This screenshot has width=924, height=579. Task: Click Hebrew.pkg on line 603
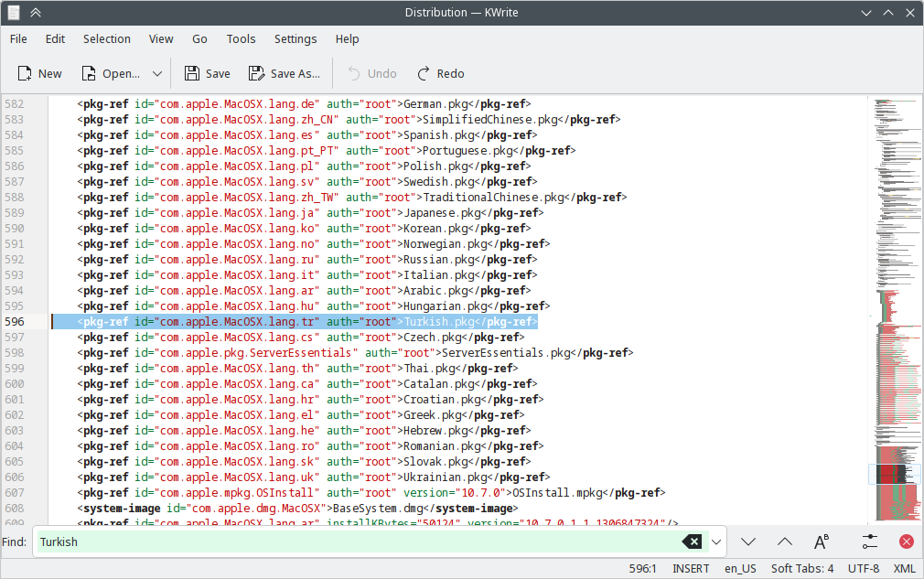point(436,431)
